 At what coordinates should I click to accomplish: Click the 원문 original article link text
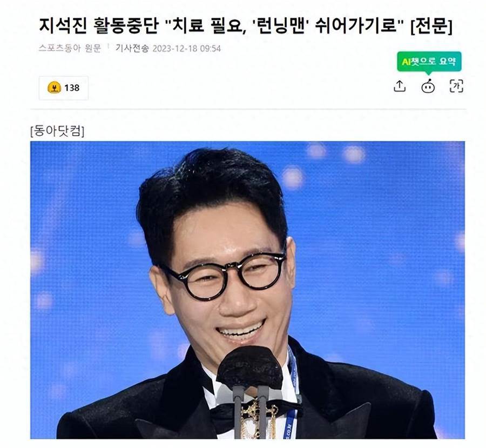click(x=93, y=49)
